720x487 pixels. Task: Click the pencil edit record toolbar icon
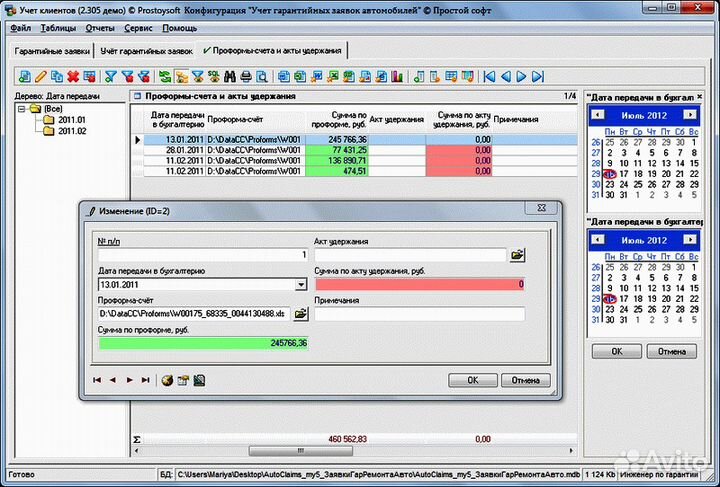(x=41, y=76)
